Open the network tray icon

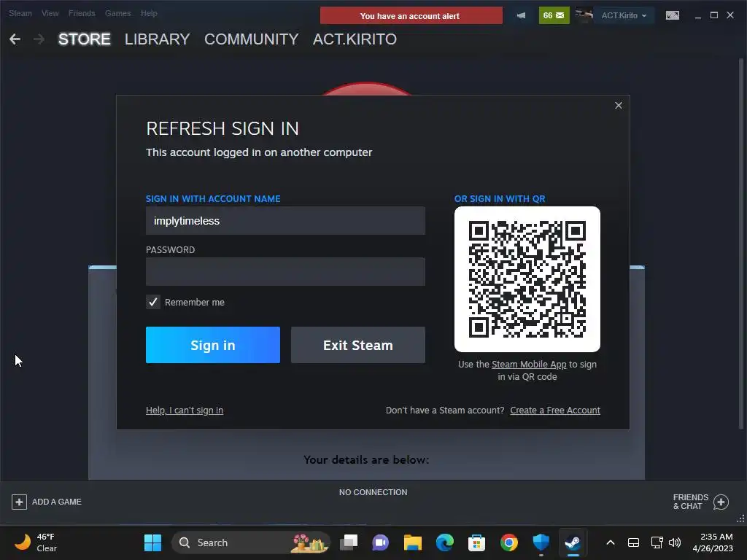pos(657,542)
